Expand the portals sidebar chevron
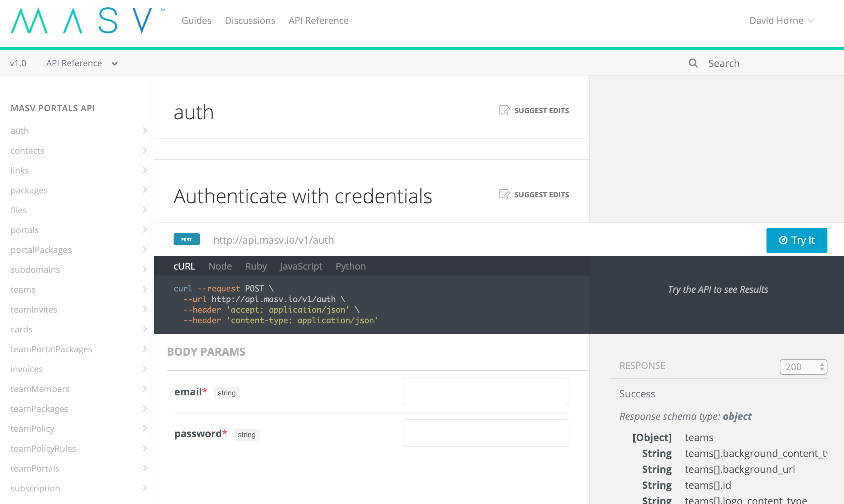The image size is (844, 504). tap(145, 229)
